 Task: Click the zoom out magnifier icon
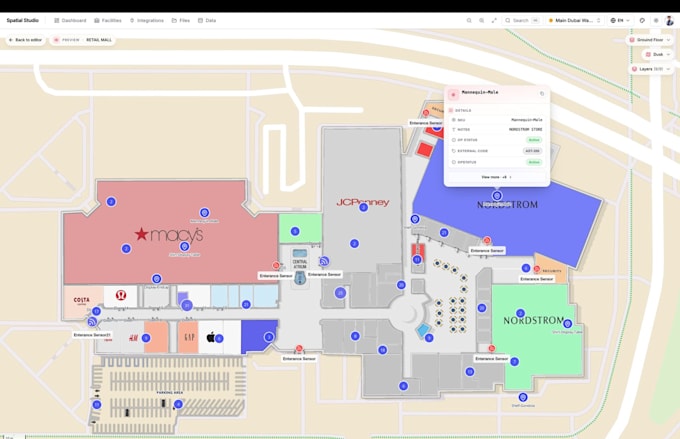tap(469, 20)
